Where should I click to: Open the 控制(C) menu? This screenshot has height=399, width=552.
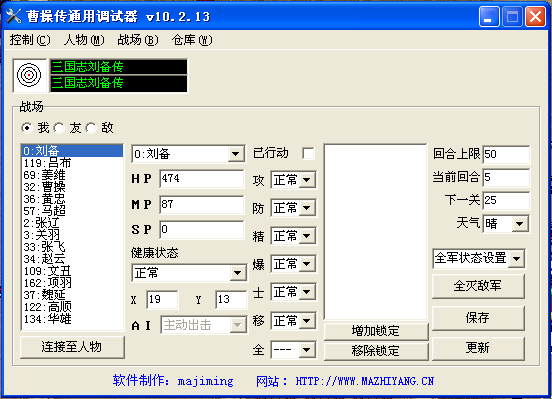pyautogui.click(x=30, y=40)
